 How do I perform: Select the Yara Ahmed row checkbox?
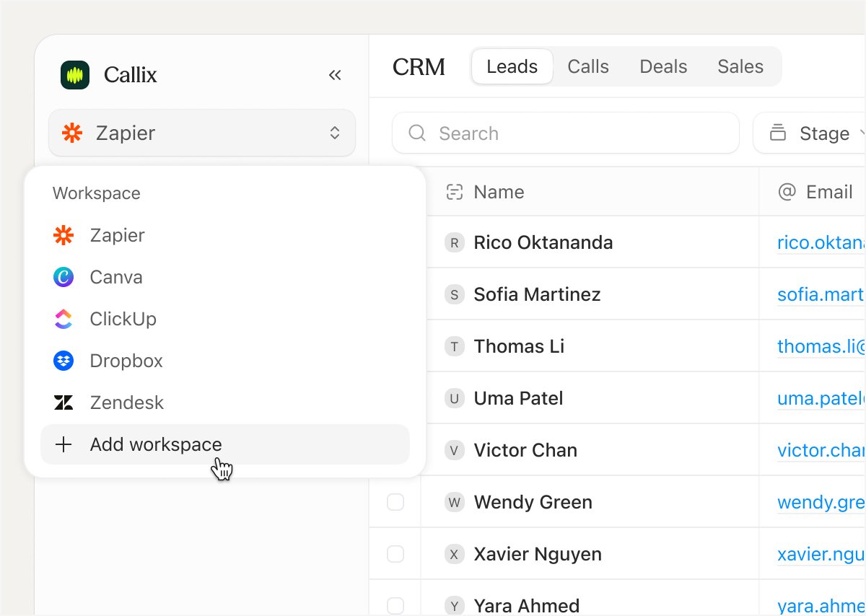click(x=395, y=606)
